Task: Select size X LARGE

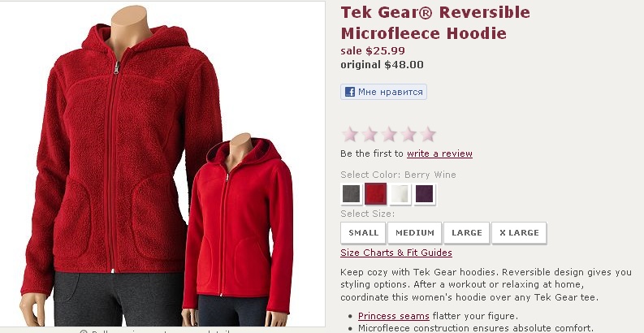Action: [519, 233]
